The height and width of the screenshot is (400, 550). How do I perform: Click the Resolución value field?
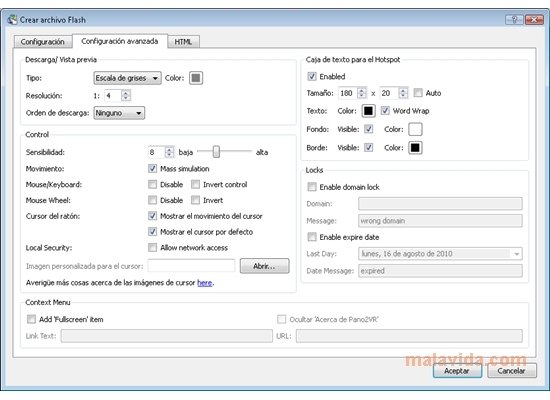(x=113, y=95)
